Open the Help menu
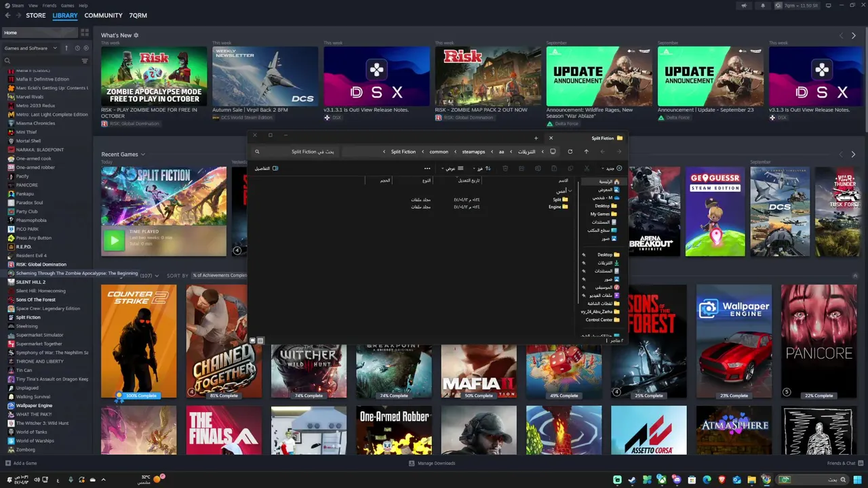The image size is (868, 488). click(x=83, y=5)
